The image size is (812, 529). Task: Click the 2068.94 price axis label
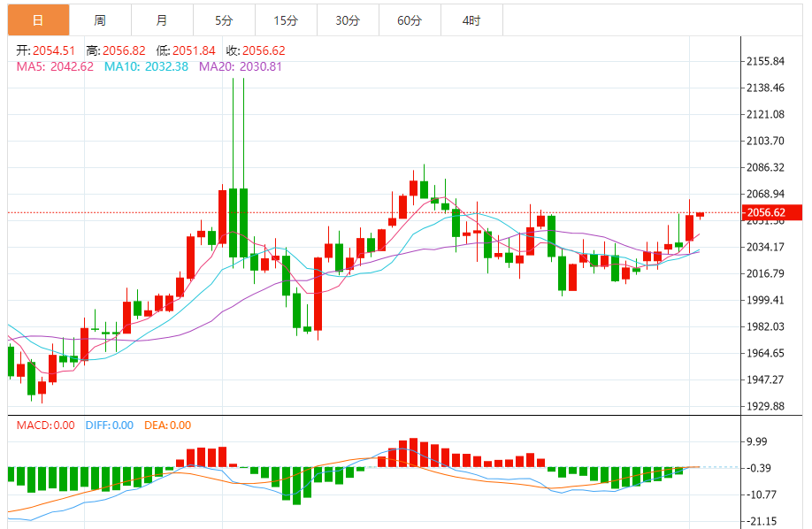[x=765, y=194]
